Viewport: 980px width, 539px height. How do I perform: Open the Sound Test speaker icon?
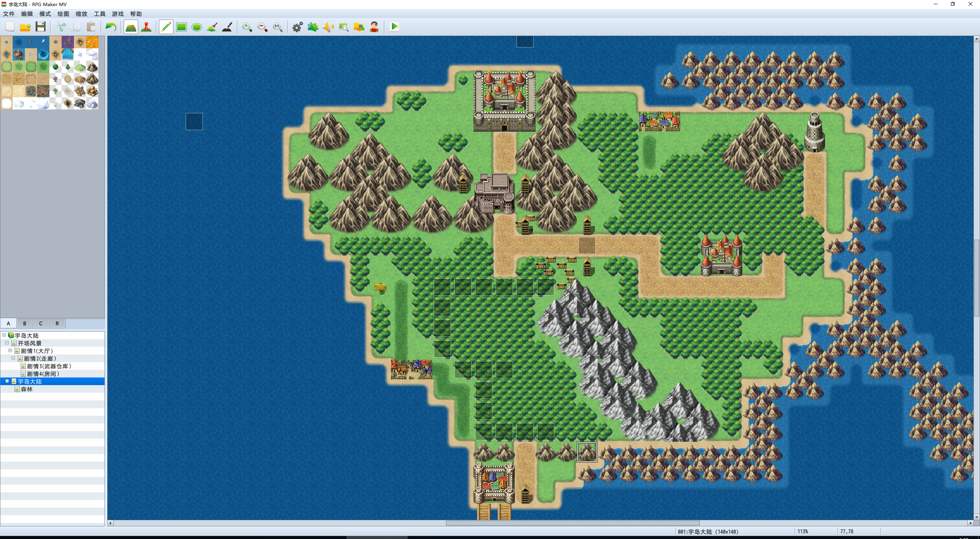pyautogui.click(x=328, y=27)
